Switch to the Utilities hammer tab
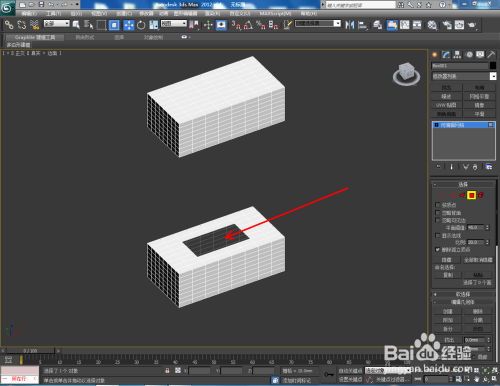This screenshot has width=500, height=386. point(491,55)
